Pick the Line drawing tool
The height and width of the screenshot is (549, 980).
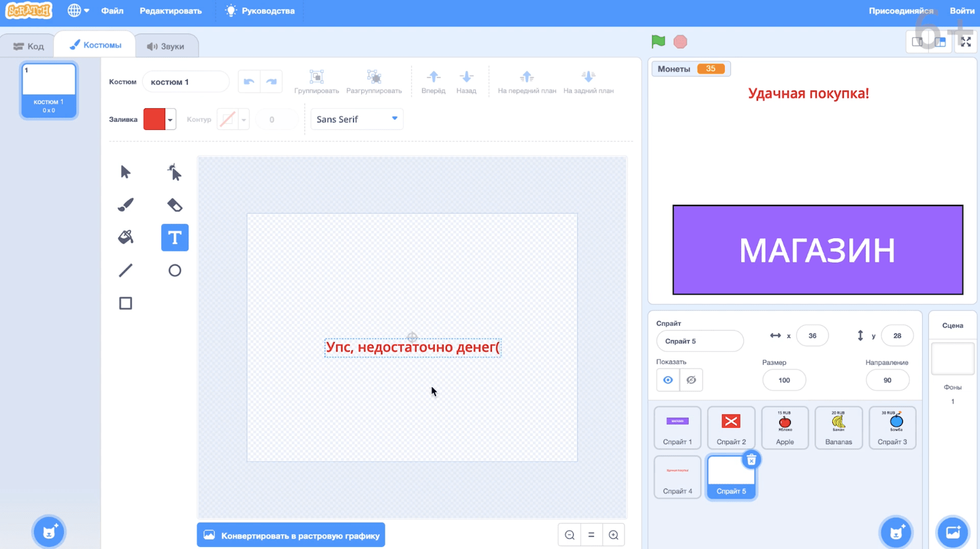pos(126,271)
